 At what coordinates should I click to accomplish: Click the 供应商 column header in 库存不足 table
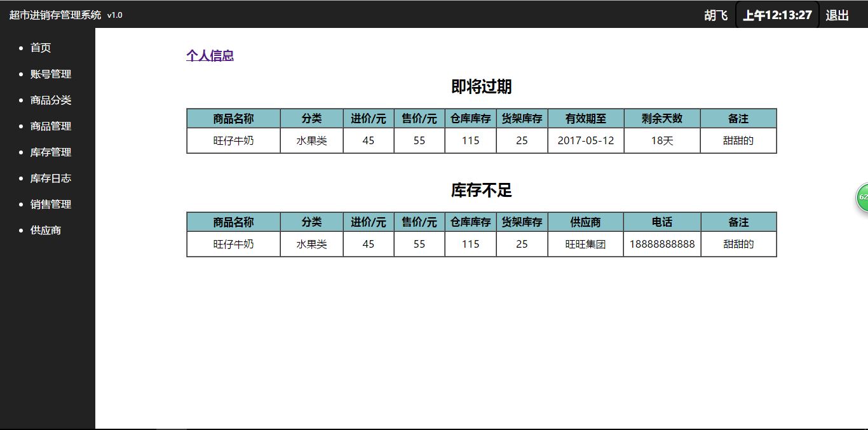(x=585, y=222)
